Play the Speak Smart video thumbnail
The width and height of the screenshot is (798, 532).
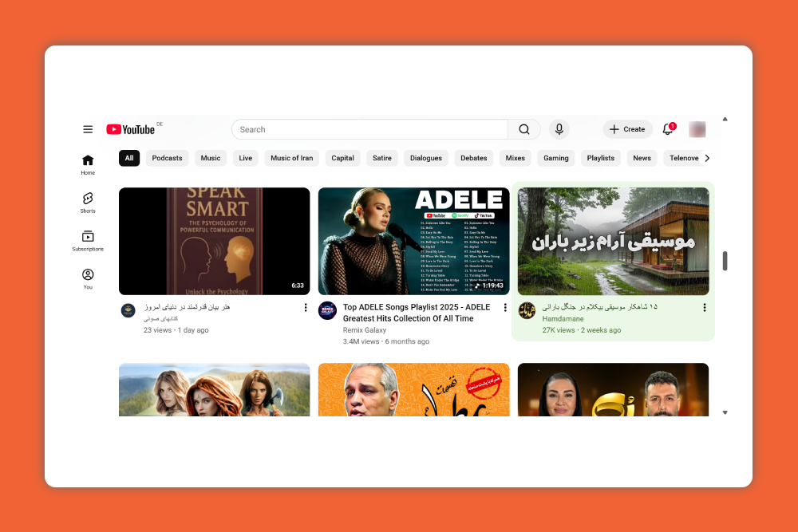click(x=214, y=241)
